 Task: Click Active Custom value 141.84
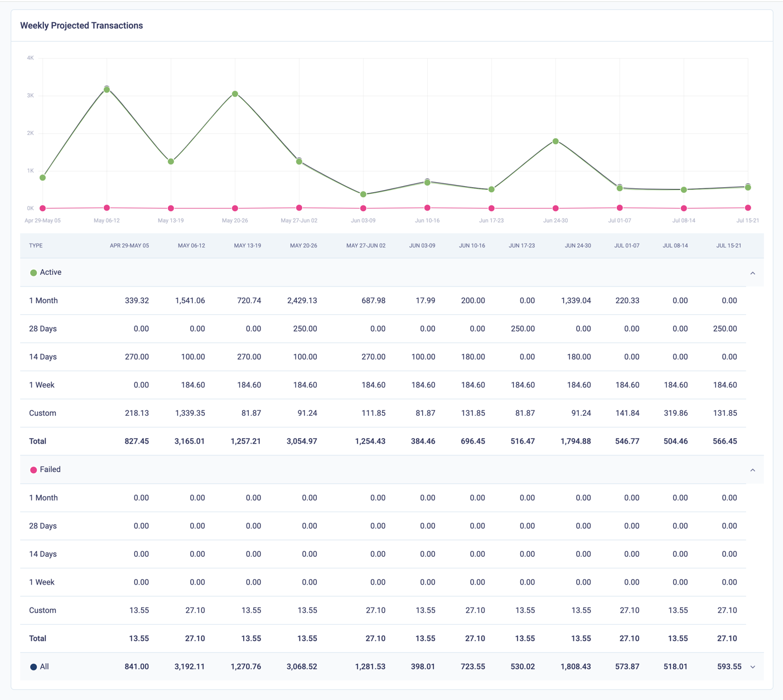click(x=627, y=413)
